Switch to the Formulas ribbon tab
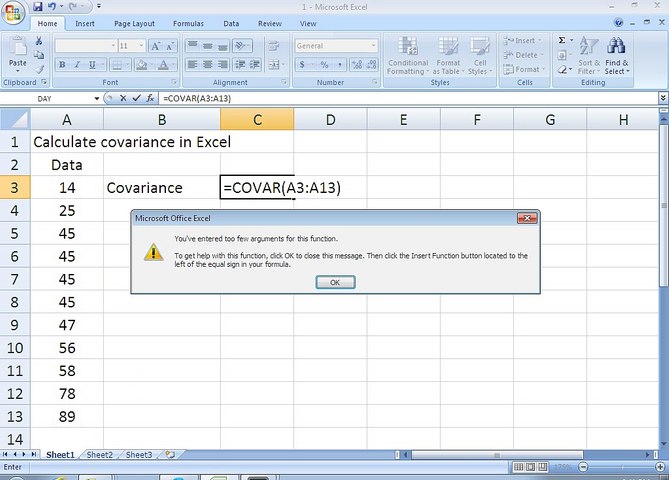This screenshot has width=669, height=480. 188,23
